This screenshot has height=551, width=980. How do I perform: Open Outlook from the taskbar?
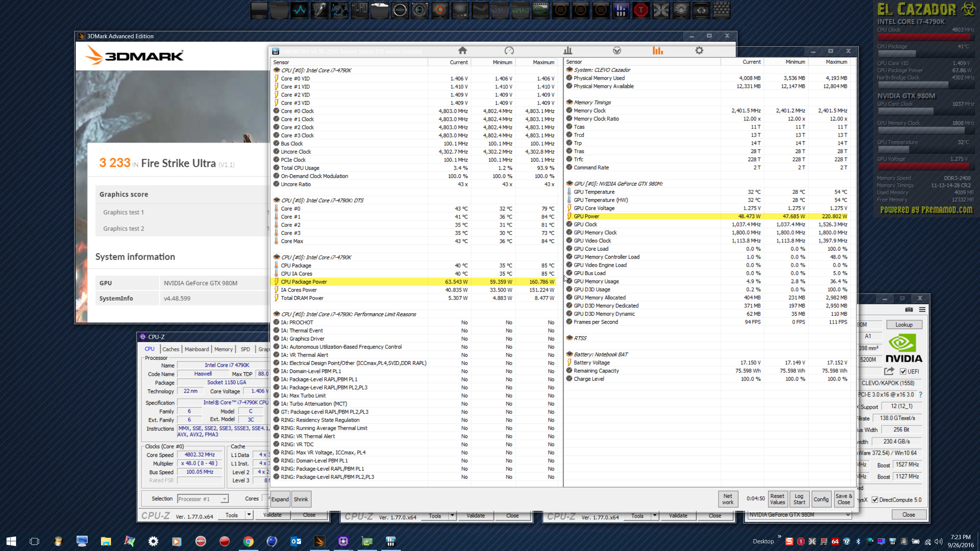296,541
